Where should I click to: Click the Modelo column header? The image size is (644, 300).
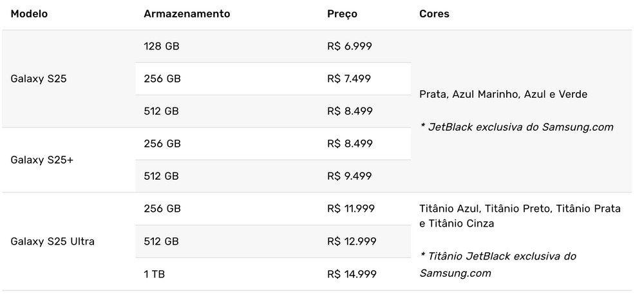point(29,14)
